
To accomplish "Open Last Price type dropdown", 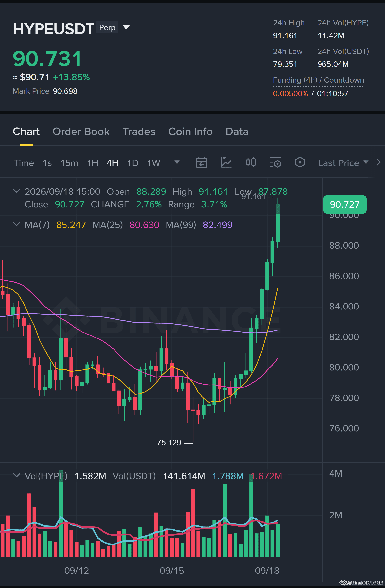I will tap(343, 163).
